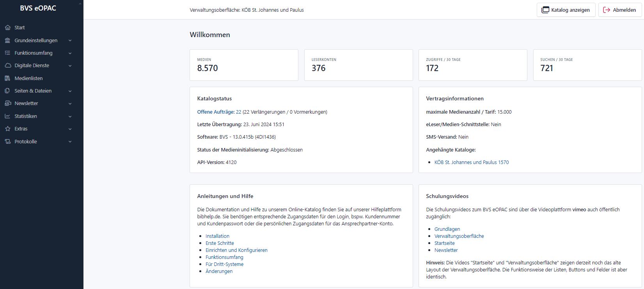Log out with the Abmelden button
The image size is (644, 289).
pyautogui.click(x=619, y=10)
